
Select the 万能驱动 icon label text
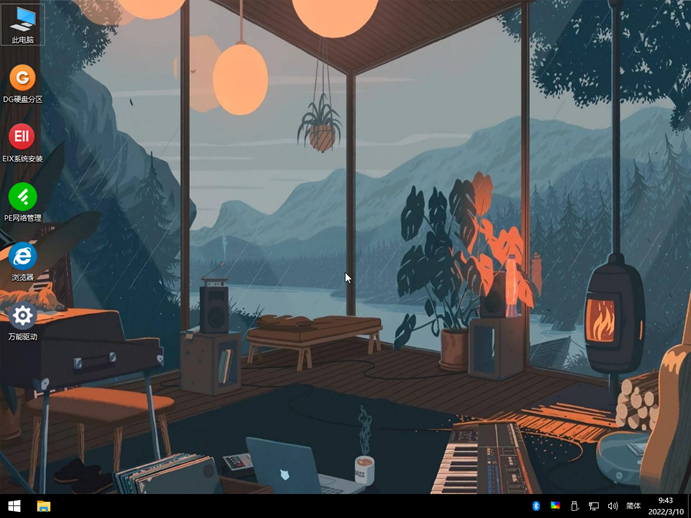(x=22, y=337)
